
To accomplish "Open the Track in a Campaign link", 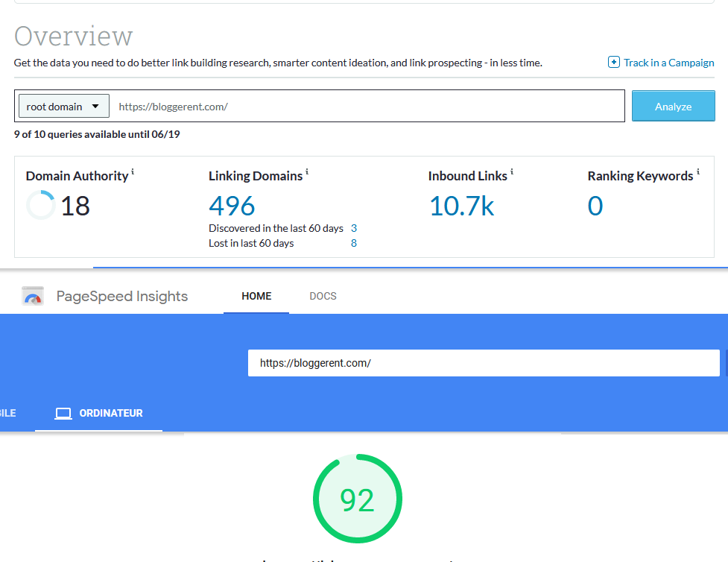I will (x=668, y=63).
